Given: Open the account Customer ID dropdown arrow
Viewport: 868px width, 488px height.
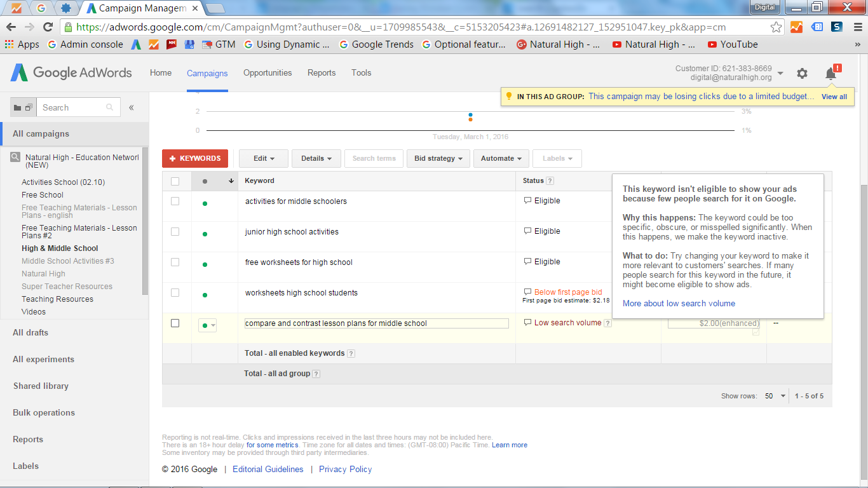Looking at the screenshot, I should pos(780,73).
